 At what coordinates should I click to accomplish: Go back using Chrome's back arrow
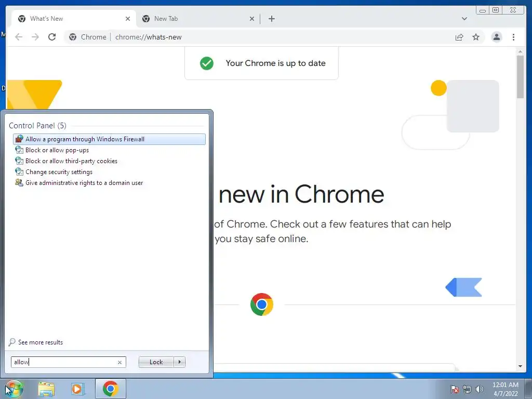click(19, 37)
